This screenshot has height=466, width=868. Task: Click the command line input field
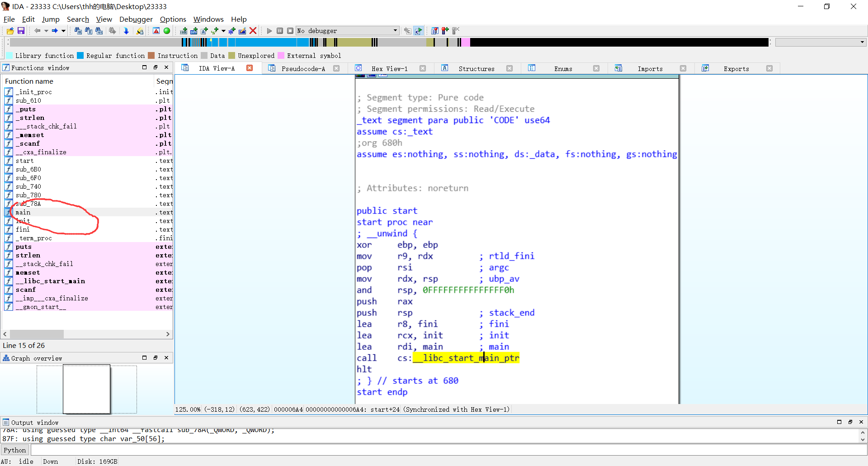point(448,450)
